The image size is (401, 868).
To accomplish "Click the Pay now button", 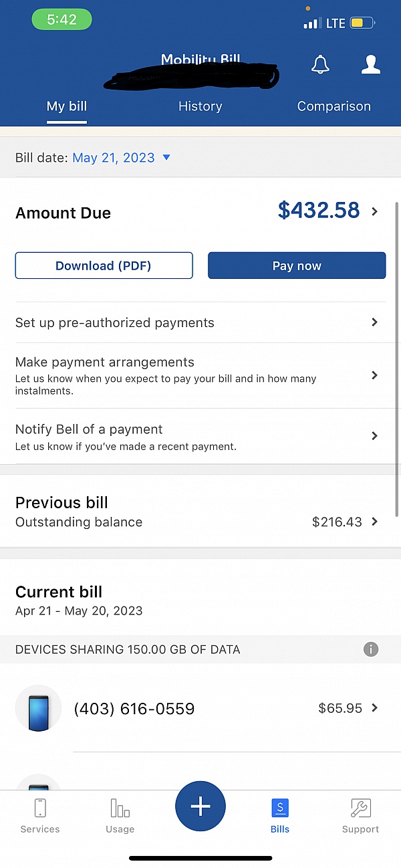I will tap(297, 265).
